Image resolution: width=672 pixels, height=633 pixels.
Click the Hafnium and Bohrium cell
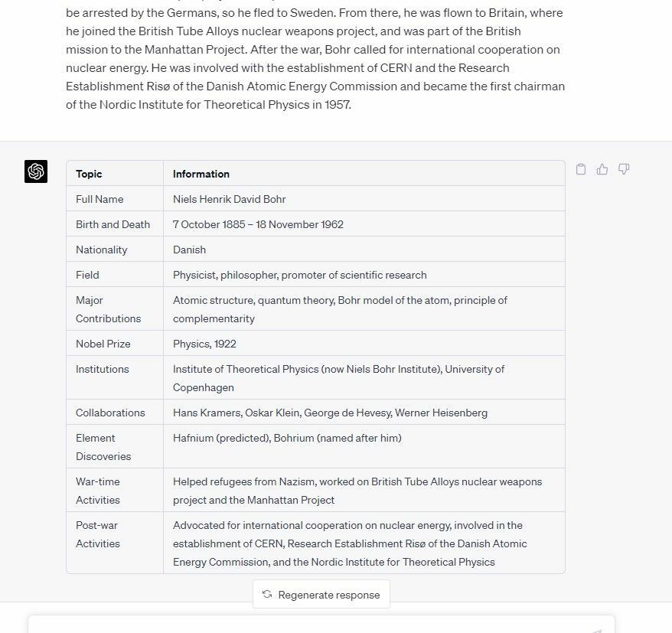364,446
